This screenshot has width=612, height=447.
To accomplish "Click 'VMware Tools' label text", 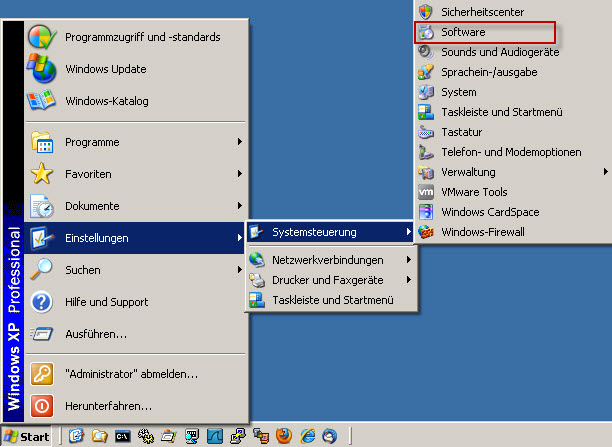I will click(474, 192).
